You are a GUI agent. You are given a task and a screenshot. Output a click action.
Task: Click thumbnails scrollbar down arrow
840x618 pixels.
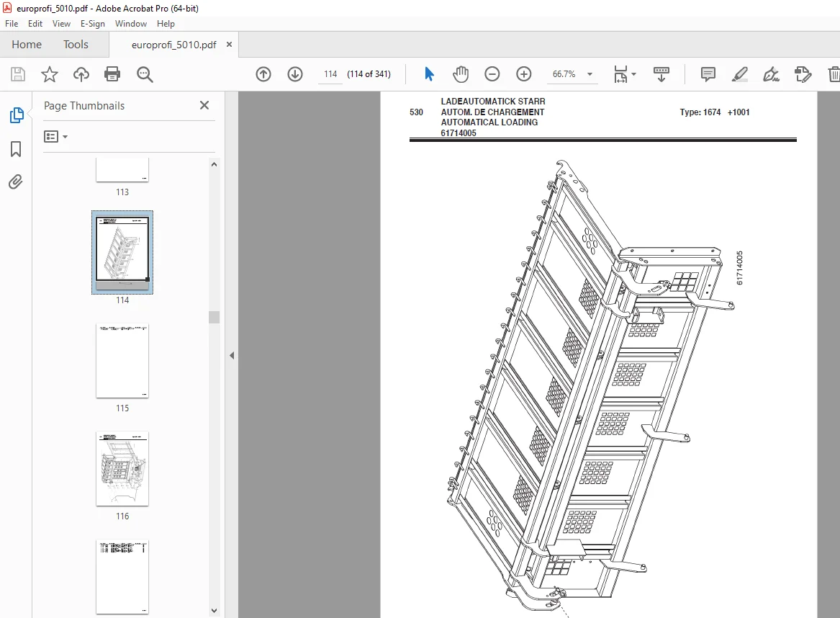[214, 611]
